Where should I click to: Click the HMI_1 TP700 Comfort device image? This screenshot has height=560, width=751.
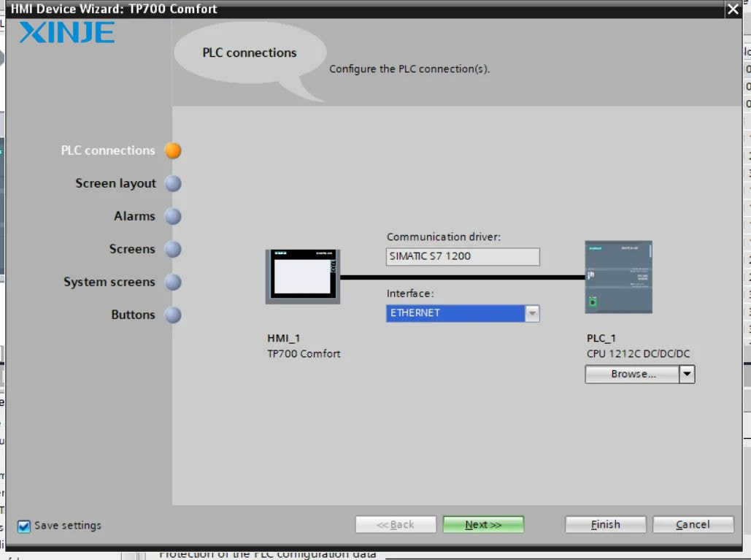[x=303, y=277]
